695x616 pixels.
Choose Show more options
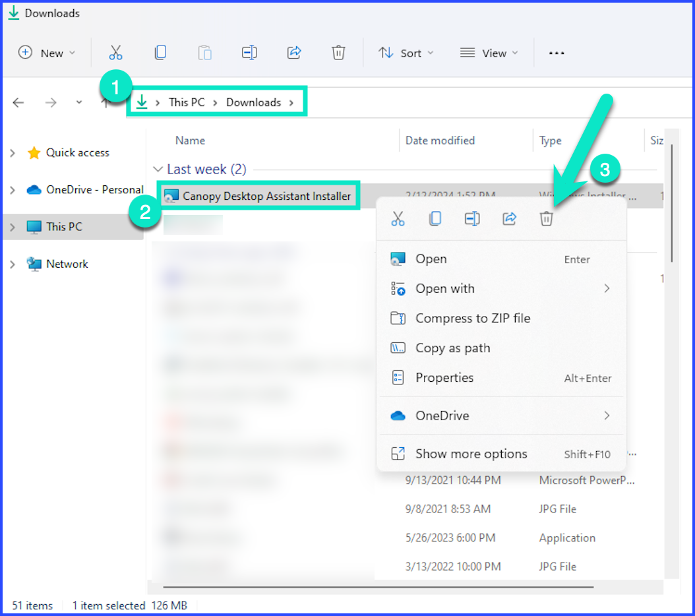(501, 454)
